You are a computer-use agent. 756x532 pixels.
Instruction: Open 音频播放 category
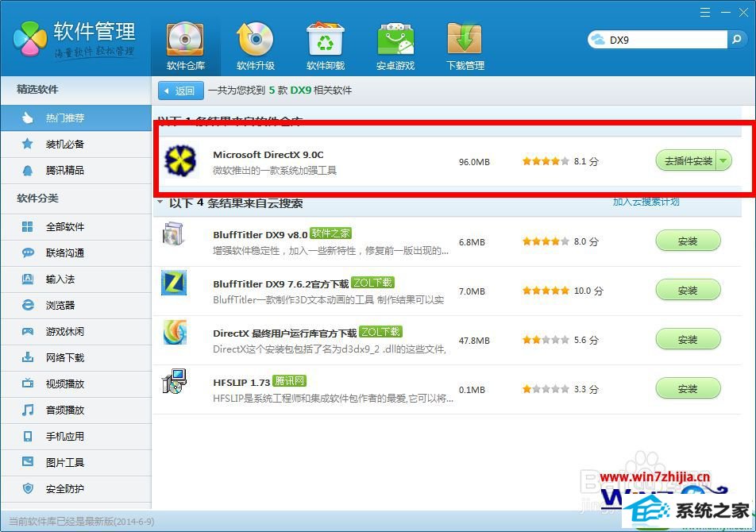coord(75,410)
